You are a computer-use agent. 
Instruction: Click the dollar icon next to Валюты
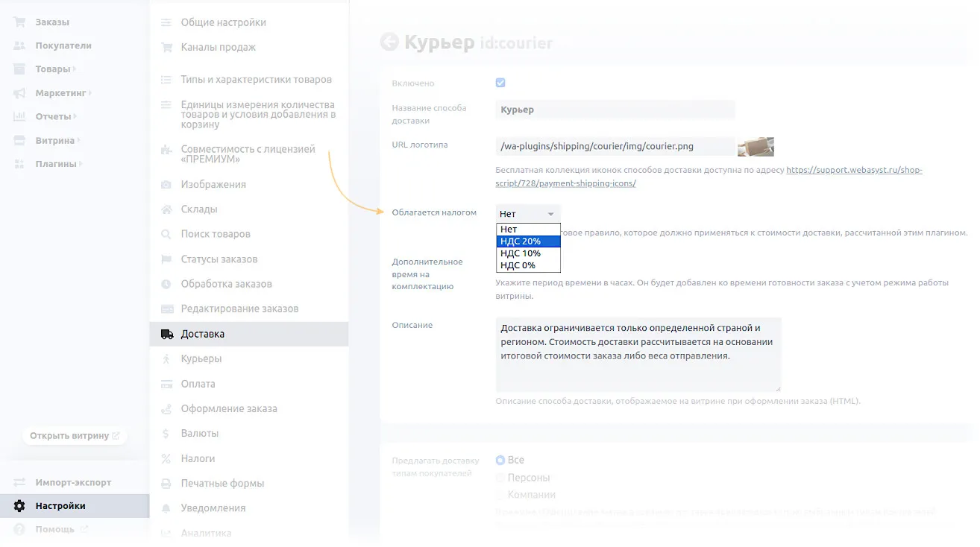point(167,433)
